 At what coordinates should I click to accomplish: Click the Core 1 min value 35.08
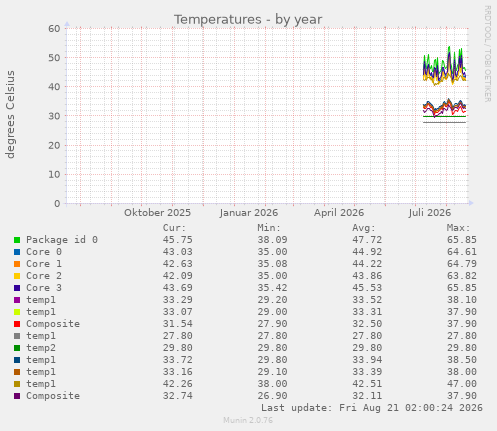pos(272,264)
